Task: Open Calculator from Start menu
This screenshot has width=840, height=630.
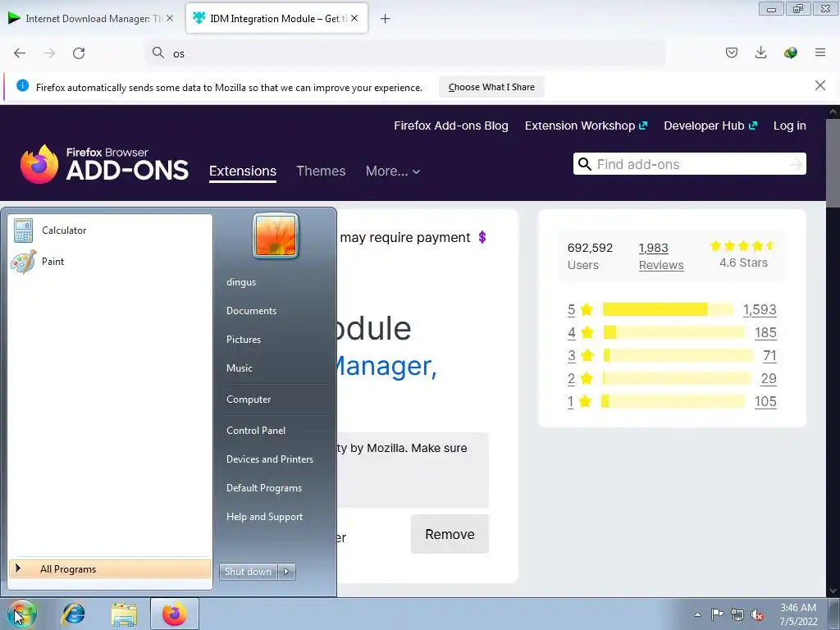Action: (111, 231)
